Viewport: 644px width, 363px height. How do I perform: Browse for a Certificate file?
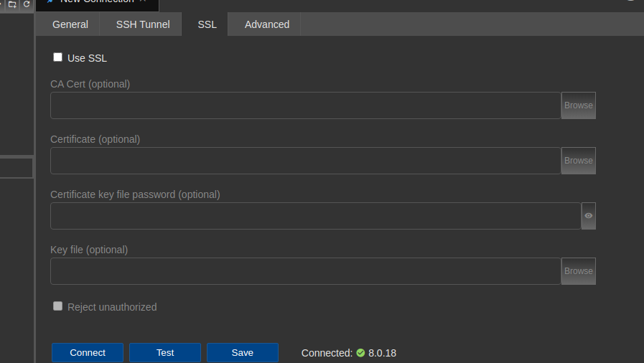(578, 161)
